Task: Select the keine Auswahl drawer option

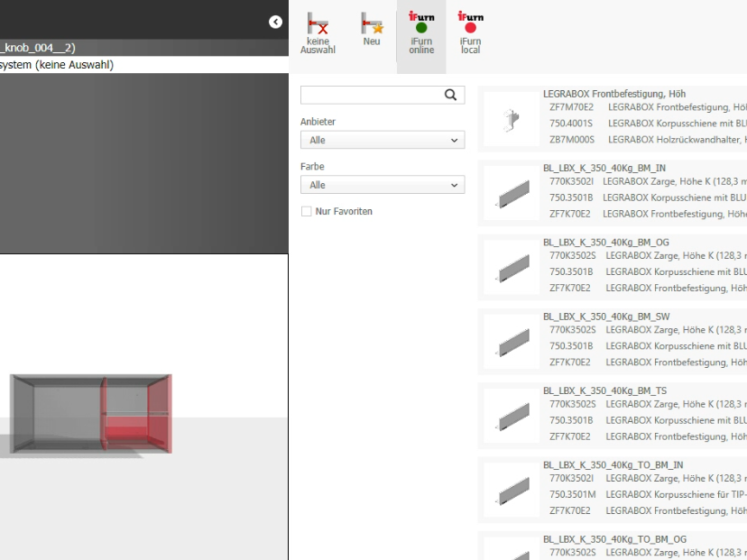Action: click(318, 33)
